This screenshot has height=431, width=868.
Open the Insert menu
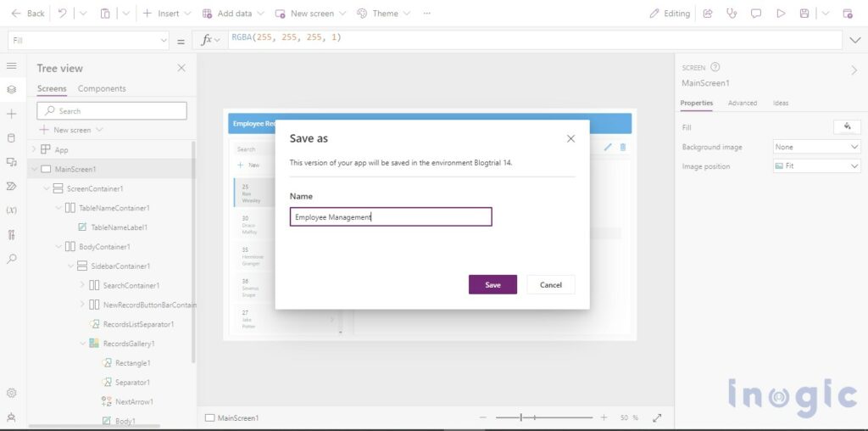[x=167, y=14]
